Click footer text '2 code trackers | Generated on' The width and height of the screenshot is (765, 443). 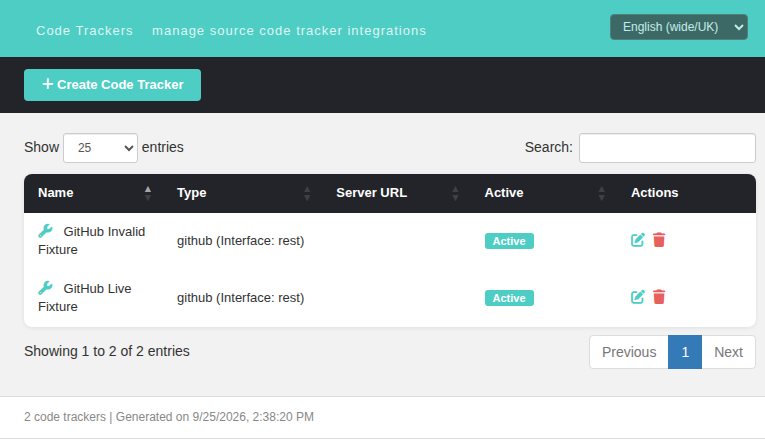point(106,417)
